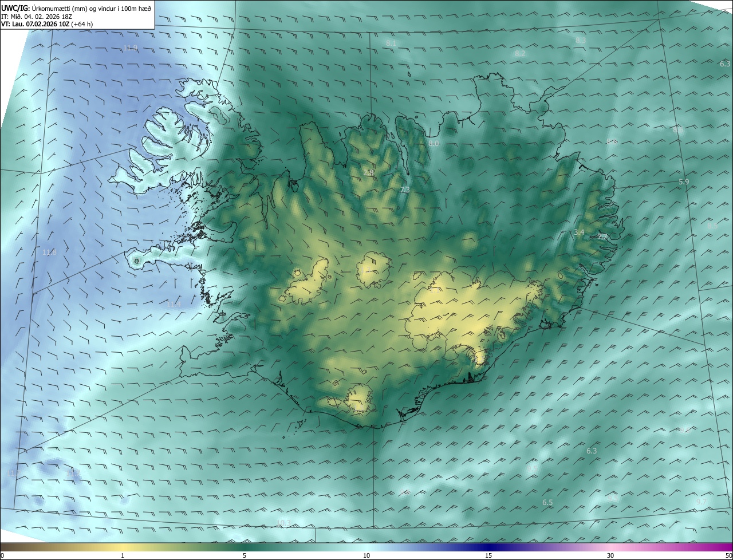Click the yellow colour band above tick 1
The height and width of the screenshot is (560, 733).
[x=123, y=547]
